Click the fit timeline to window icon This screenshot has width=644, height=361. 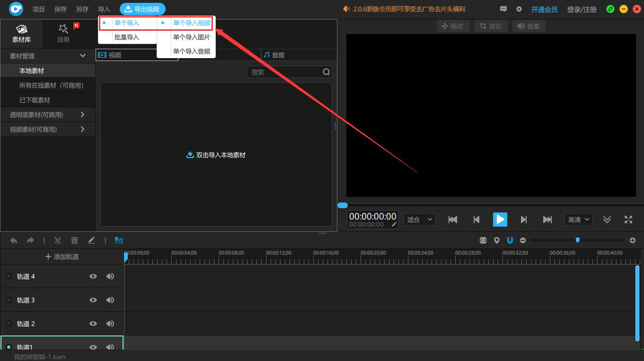[x=483, y=240]
